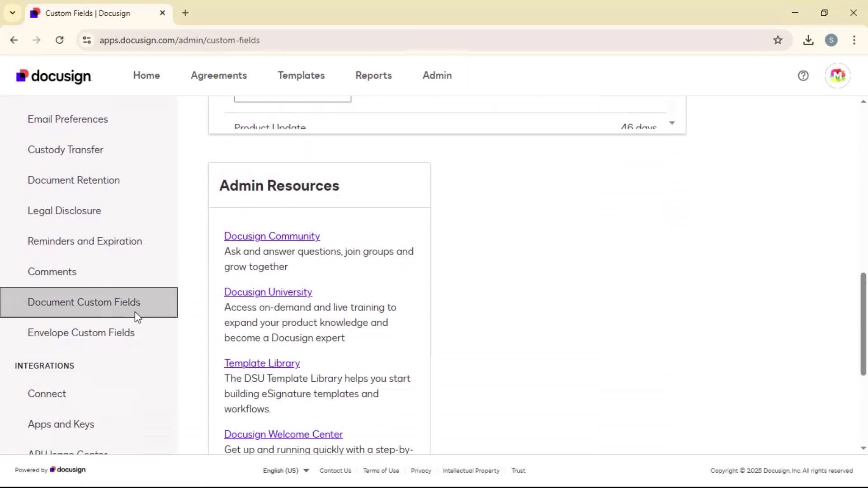The height and width of the screenshot is (488, 868).
Task: Bookmark this page with the star icon
Action: point(778,40)
